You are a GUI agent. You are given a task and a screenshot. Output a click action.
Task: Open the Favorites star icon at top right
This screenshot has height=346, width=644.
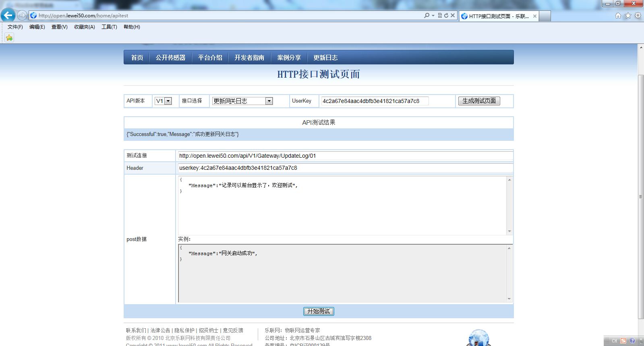[x=628, y=16]
